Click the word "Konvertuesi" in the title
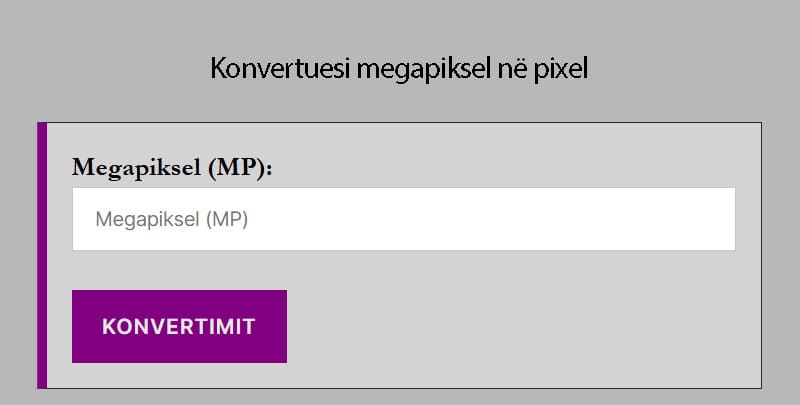Screen dimensions: 800x405 266,69
